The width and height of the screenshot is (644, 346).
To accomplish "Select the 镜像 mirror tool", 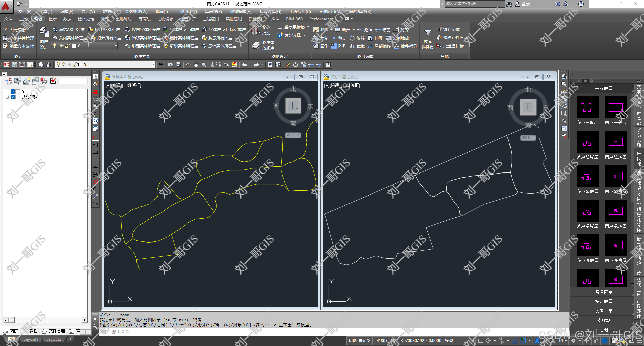I will [357, 46].
